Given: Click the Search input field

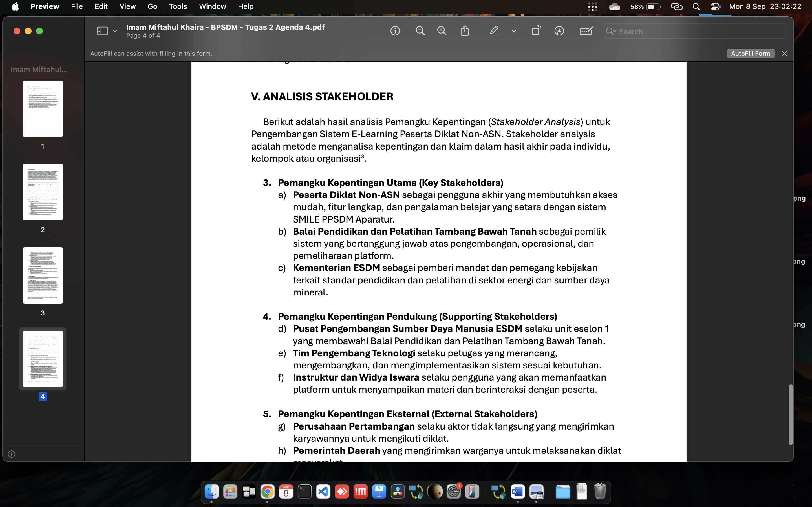Looking at the screenshot, I should 698,32.
